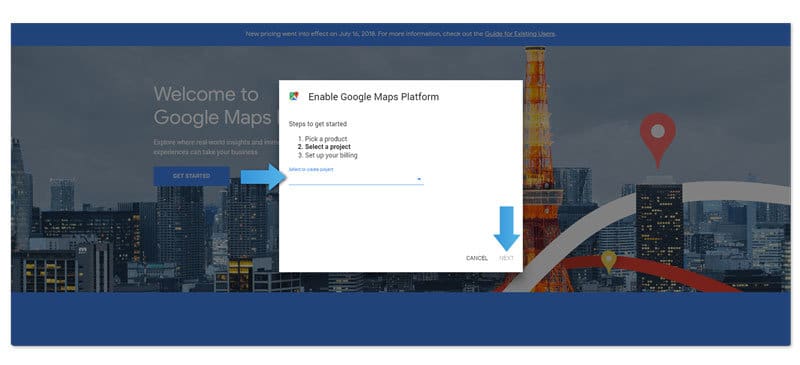The height and width of the screenshot is (365, 800).
Task: Click the NEXT button in dialog
Action: point(507,258)
